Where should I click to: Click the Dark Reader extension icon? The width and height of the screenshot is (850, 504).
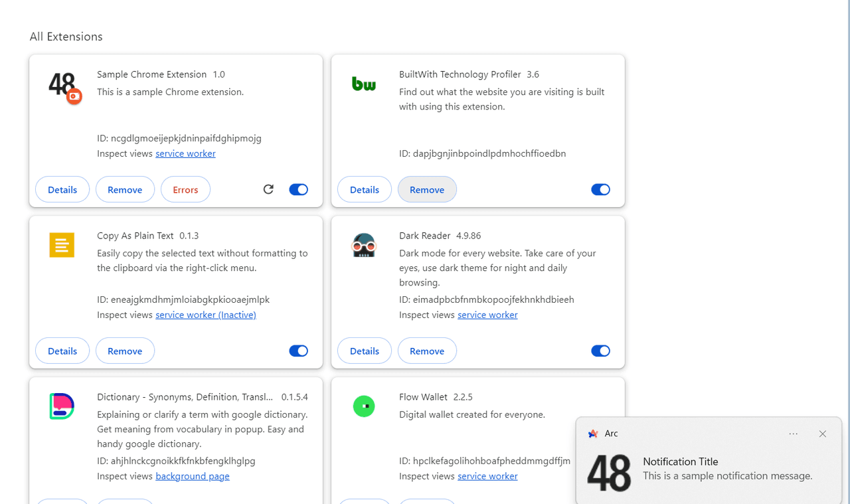[x=364, y=245]
